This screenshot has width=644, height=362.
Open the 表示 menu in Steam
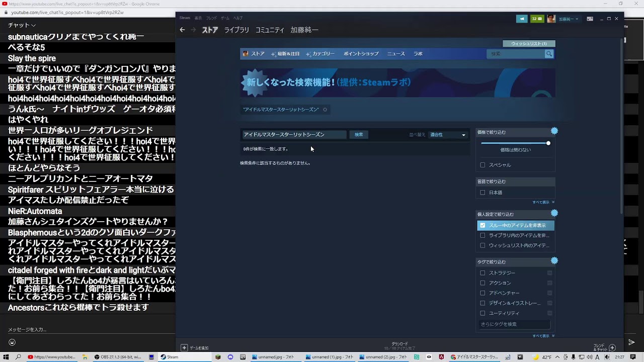[x=198, y=18]
